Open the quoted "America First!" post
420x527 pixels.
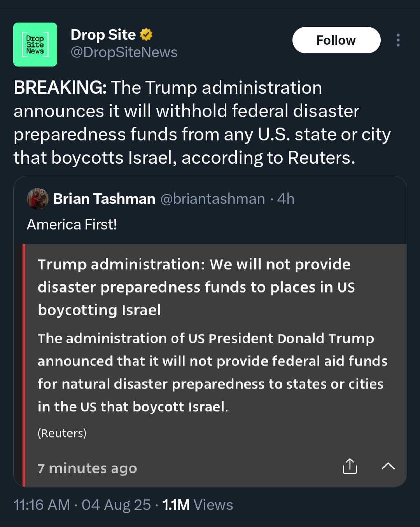point(72,224)
